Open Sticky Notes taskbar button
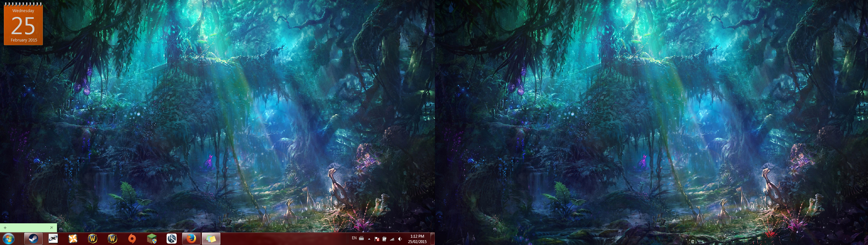The width and height of the screenshot is (868, 245). click(x=211, y=239)
